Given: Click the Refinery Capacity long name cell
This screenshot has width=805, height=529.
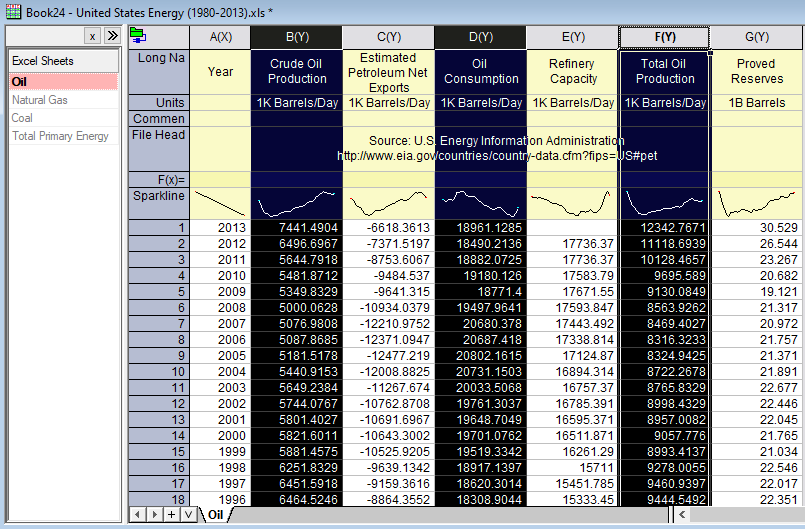Looking at the screenshot, I should coord(573,71).
